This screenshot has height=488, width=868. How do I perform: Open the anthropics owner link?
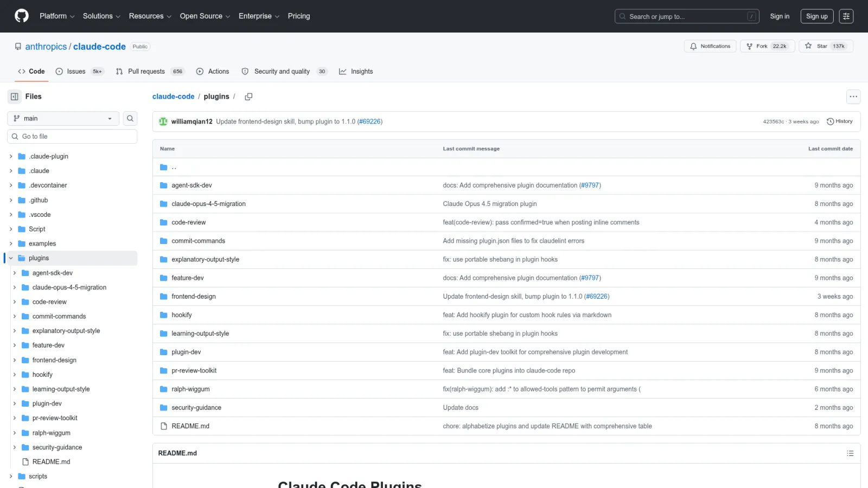pyautogui.click(x=46, y=47)
